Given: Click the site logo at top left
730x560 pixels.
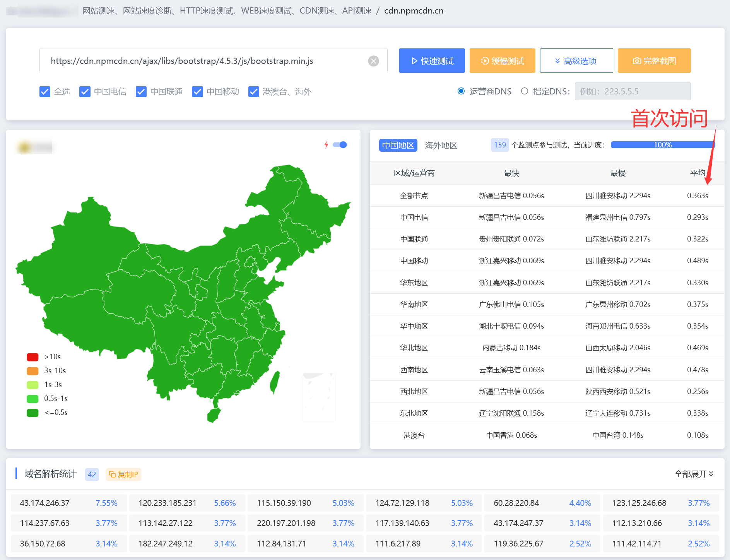Looking at the screenshot, I should pos(41,10).
